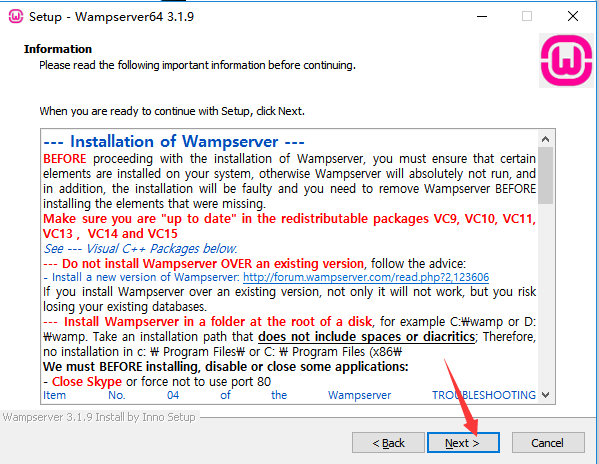Click 'Wampserver 3.1.9 Install by Inno Setup' label
The height and width of the screenshot is (464, 599).
[x=99, y=417]
